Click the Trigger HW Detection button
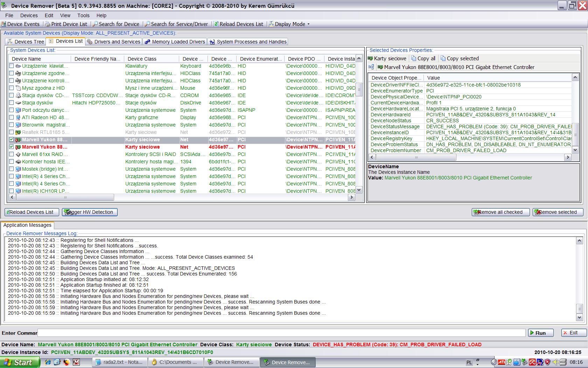This screenshot has height=368, width=588. [90, 212]
